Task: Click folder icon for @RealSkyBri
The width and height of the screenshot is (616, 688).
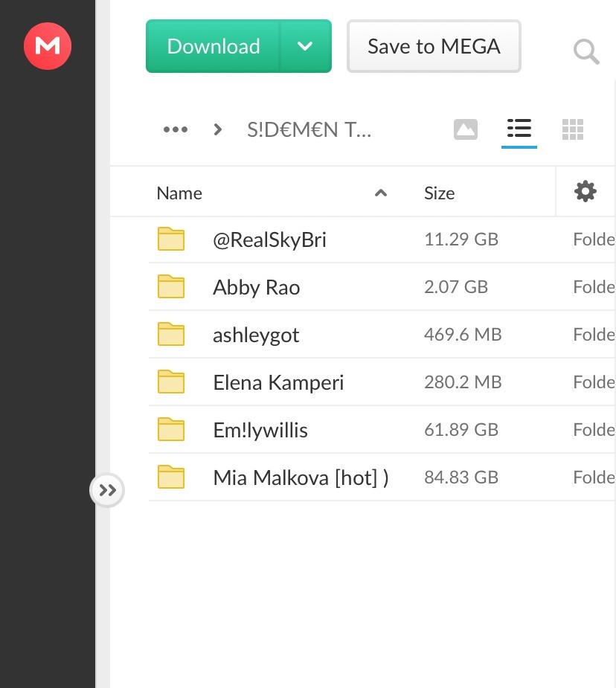Action: (x=170, y=239)
